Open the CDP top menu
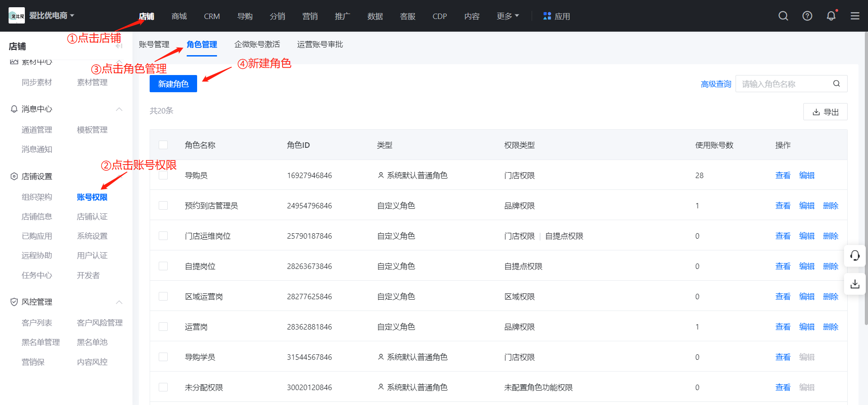 439,16
